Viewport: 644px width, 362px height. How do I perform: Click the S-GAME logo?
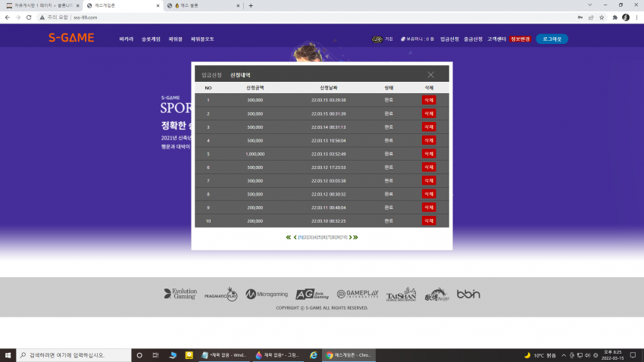71,38
